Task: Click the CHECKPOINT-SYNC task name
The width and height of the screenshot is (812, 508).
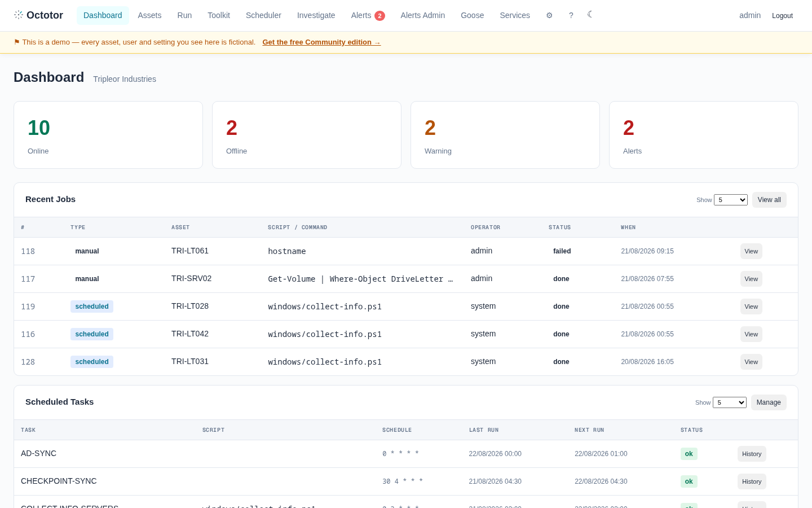Action: click(x=59, y=481)
